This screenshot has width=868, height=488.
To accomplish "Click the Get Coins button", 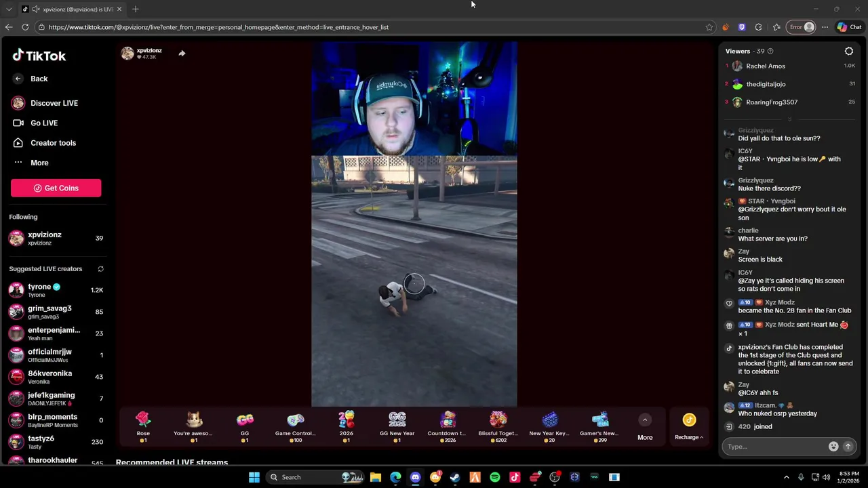I will click(56, 188).
